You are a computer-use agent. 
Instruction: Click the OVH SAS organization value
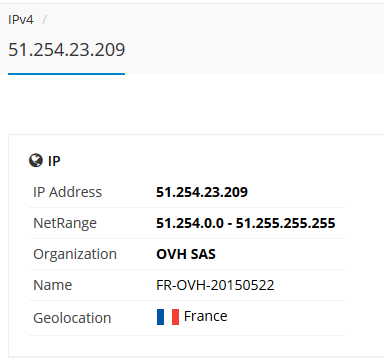[x=186, y=254]
